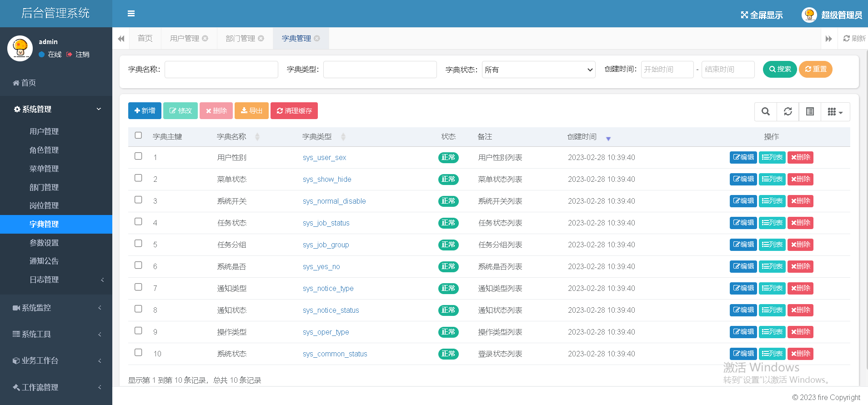Click the 字典类型 input field
The image size is (868, 405).
(380, 70)
